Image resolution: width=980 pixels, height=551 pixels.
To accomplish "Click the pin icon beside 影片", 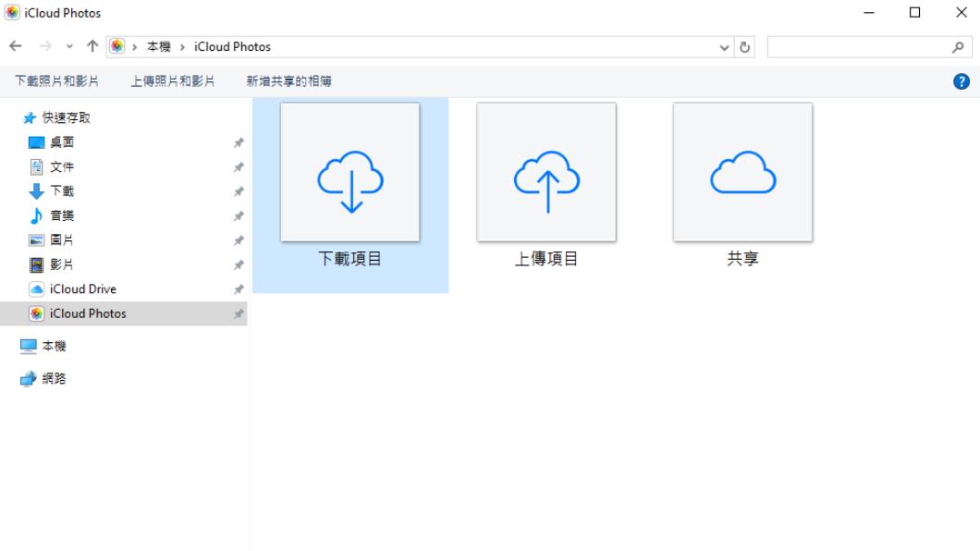I will pyautogui.click(x=239, y=264).
